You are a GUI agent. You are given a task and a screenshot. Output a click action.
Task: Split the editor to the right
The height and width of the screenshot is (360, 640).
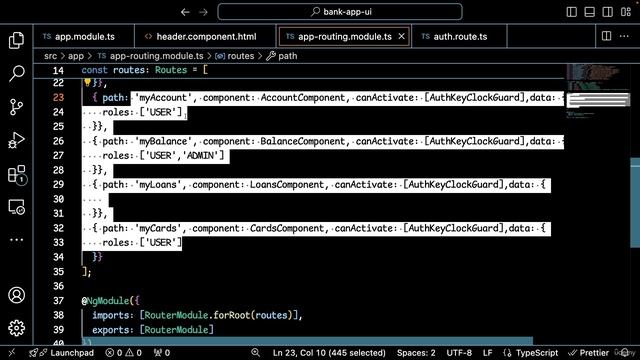pos(607,36)
